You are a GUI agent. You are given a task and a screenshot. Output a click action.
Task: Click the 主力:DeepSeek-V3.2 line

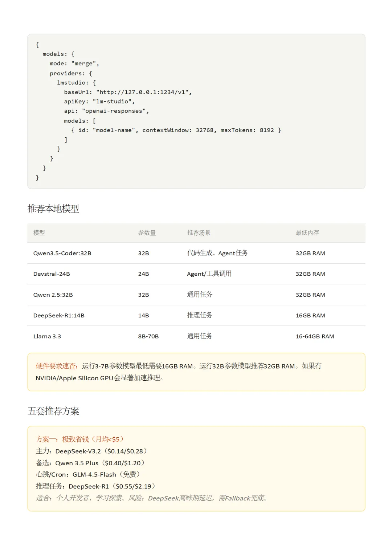point(91,451)
